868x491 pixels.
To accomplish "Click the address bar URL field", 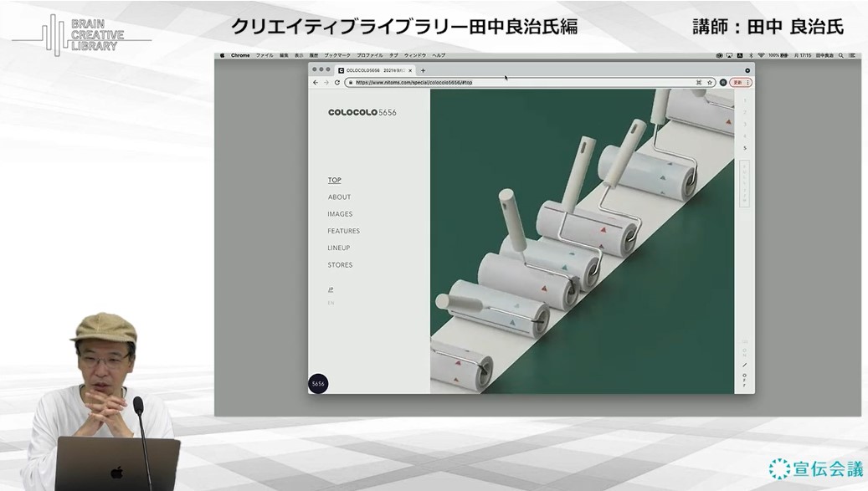I will [530, 82].
